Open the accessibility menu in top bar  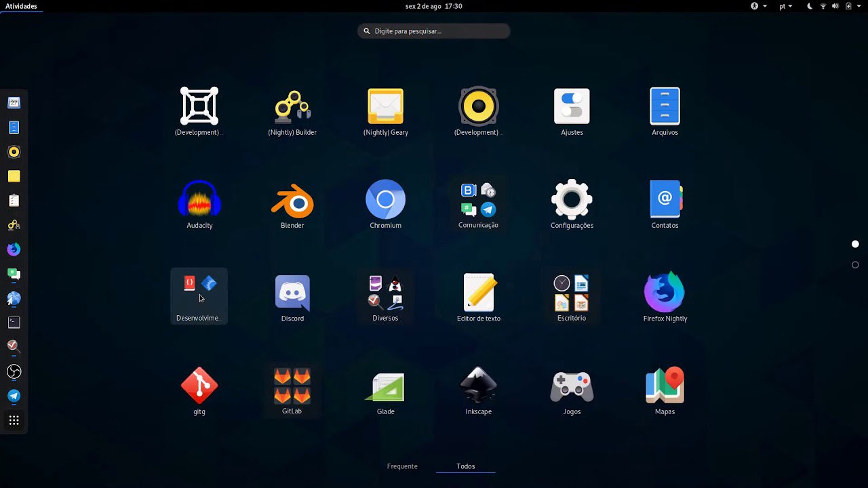[758, 6]
